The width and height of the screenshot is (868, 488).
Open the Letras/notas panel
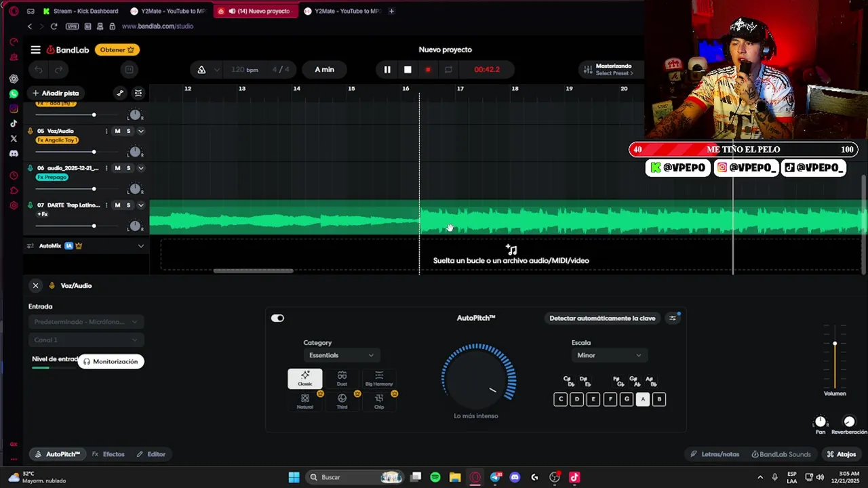[x=715, y=454]
